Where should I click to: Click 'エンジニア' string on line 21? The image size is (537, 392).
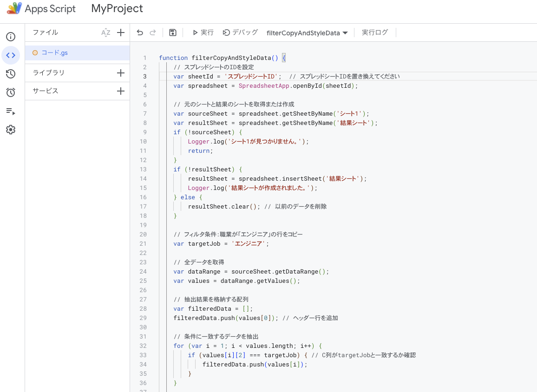point(249,243)
